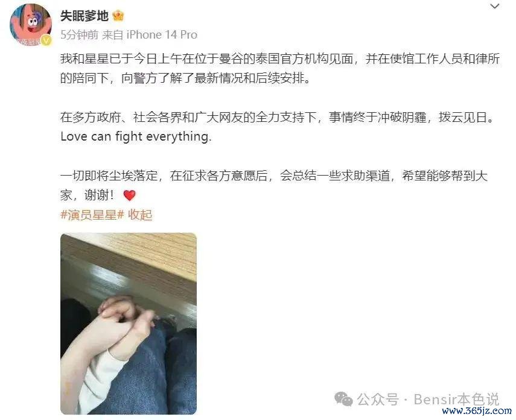
Task: Collapse the post with 收起
Action: coord(140,215)
